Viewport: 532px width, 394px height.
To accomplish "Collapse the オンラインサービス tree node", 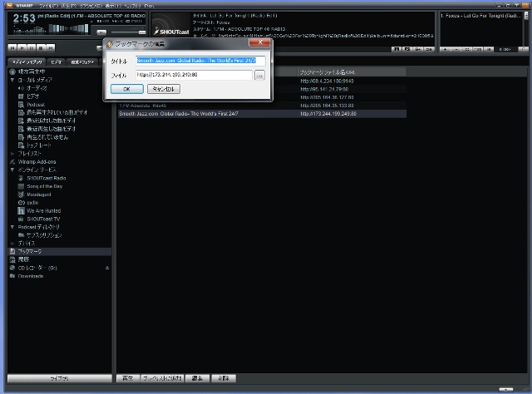I will (x=12, y=170).
